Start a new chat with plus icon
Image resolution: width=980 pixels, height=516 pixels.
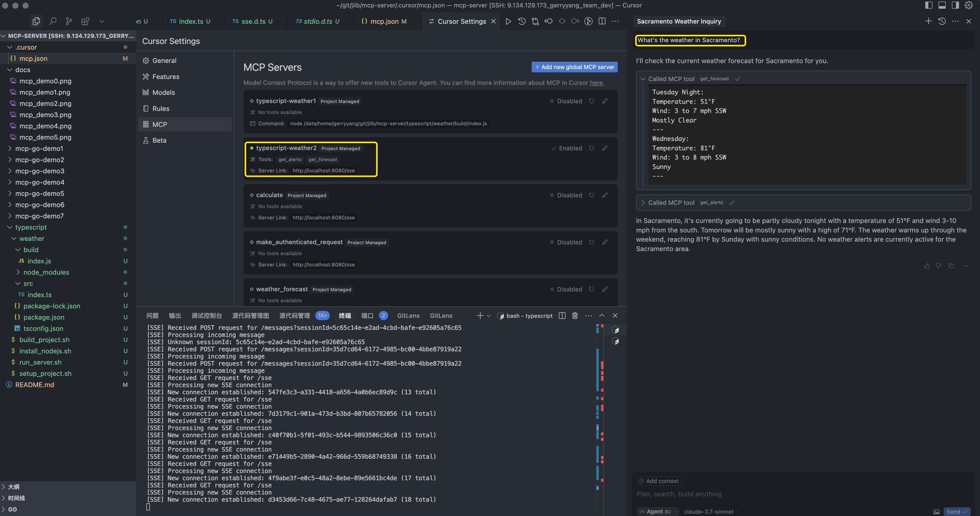[928, 21]
